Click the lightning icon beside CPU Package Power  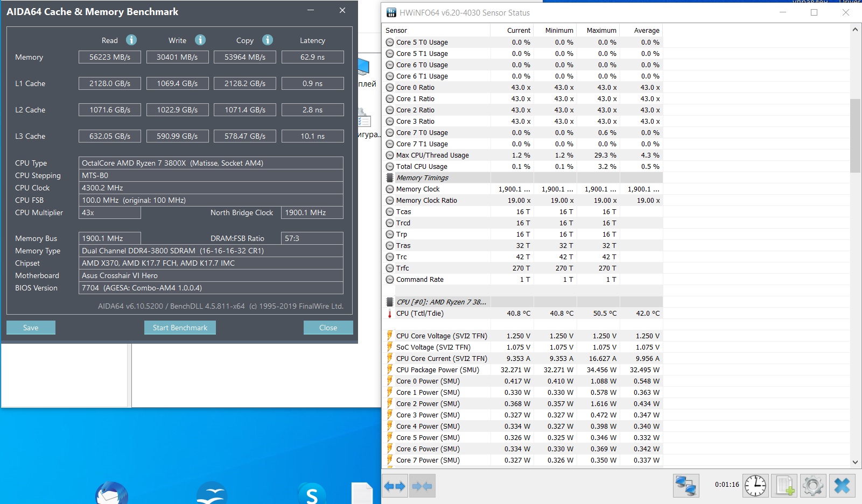pos(390,370)
